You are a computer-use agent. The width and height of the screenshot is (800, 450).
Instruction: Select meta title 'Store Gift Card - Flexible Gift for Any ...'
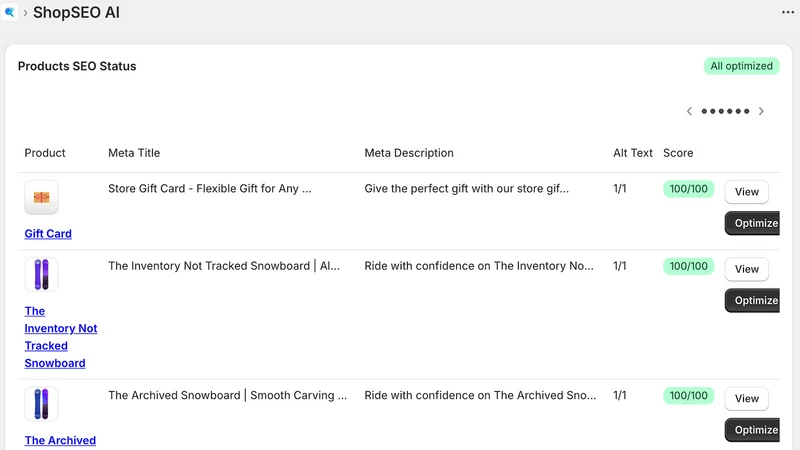[210, 189]
